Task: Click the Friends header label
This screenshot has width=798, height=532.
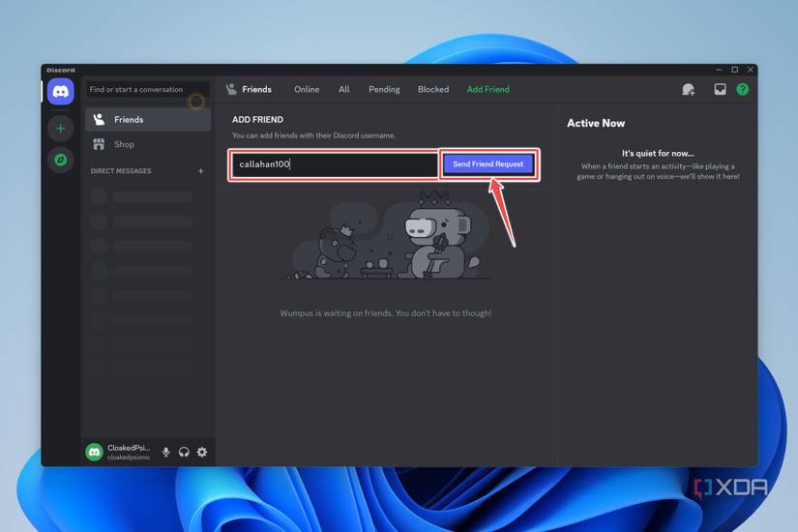Action: (x=256, y=90)
